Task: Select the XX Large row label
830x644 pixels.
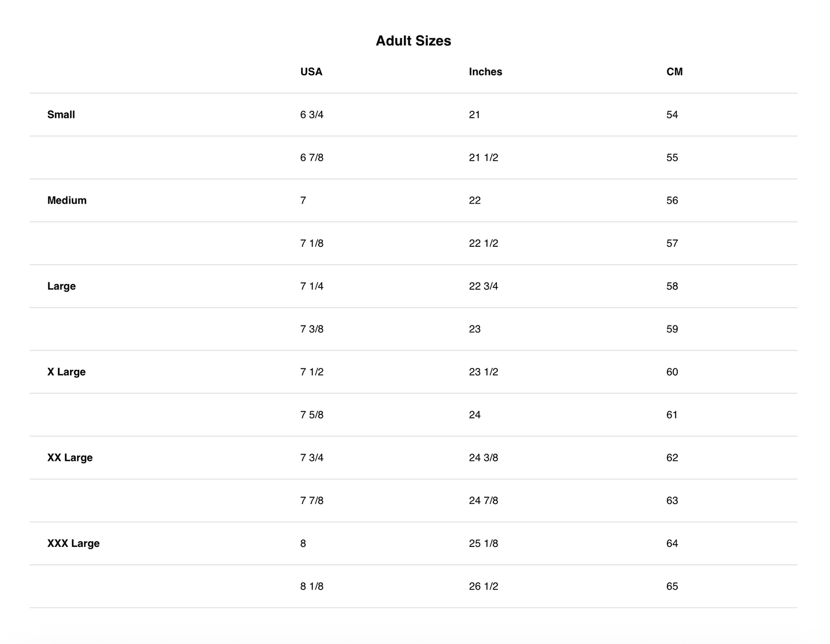Action: click(x=70, y=457)
